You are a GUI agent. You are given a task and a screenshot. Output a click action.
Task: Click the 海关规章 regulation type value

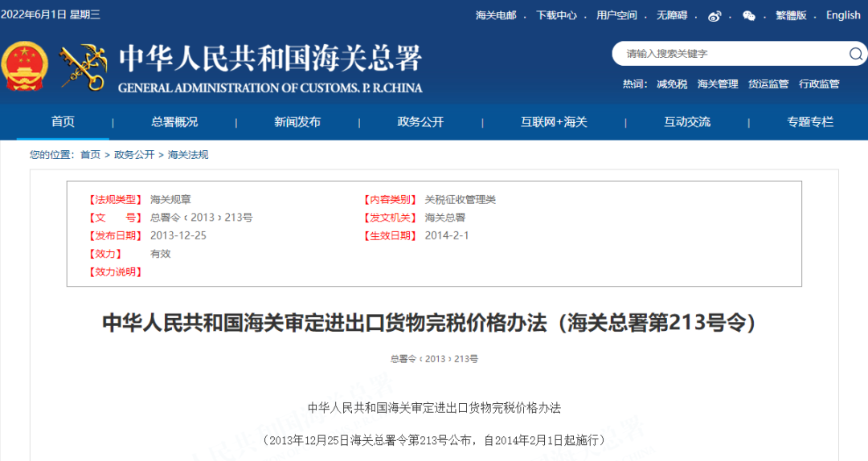(170, 200)
